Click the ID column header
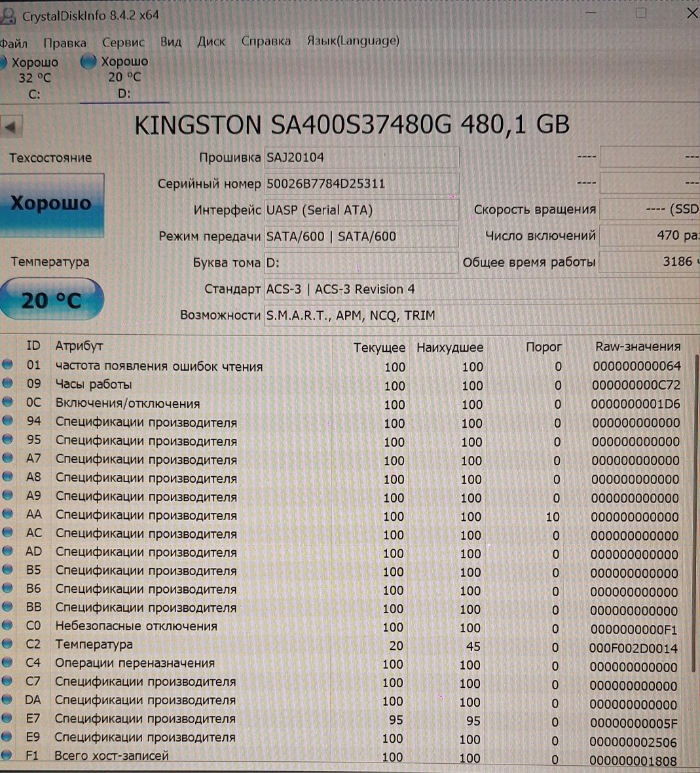This screenshot has width=700, height=773. 33,346
